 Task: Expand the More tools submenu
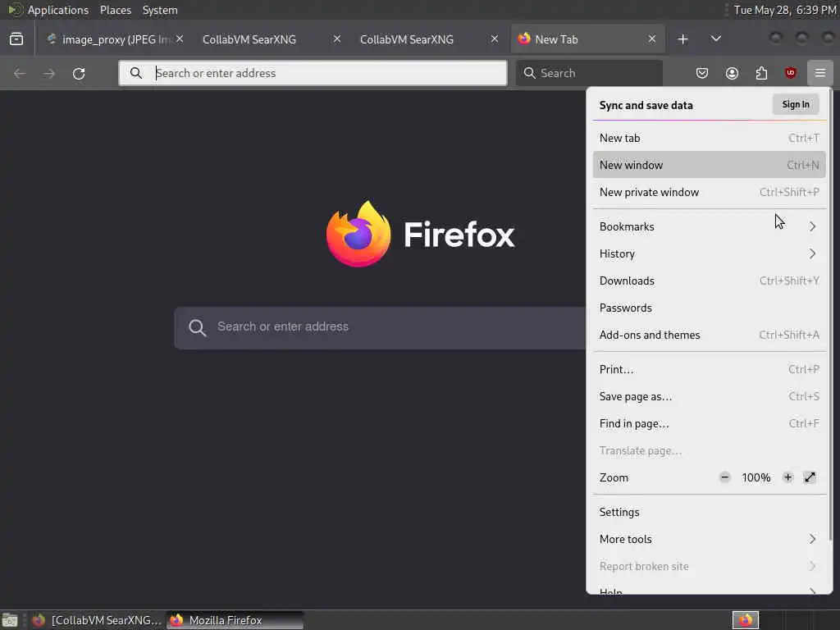[710, 539]
